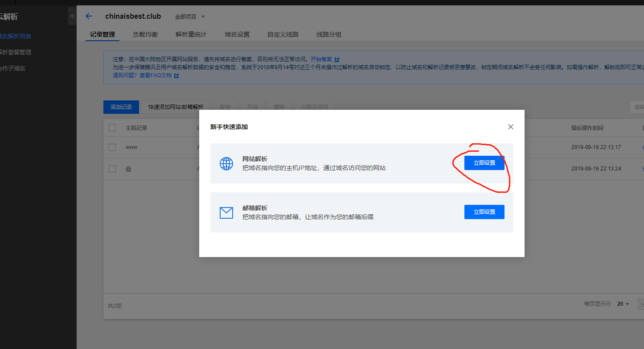Click the external link icon after 开始备案

coord(337,59)
